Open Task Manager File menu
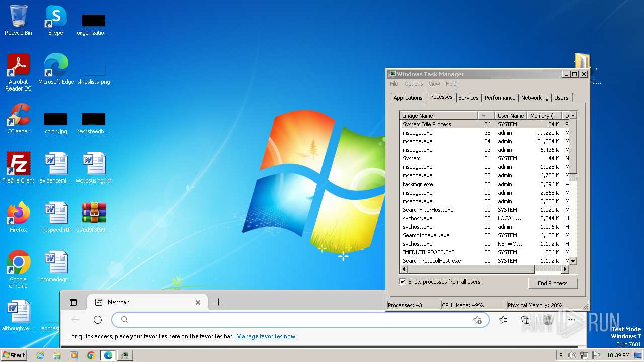 pos(394,84)
